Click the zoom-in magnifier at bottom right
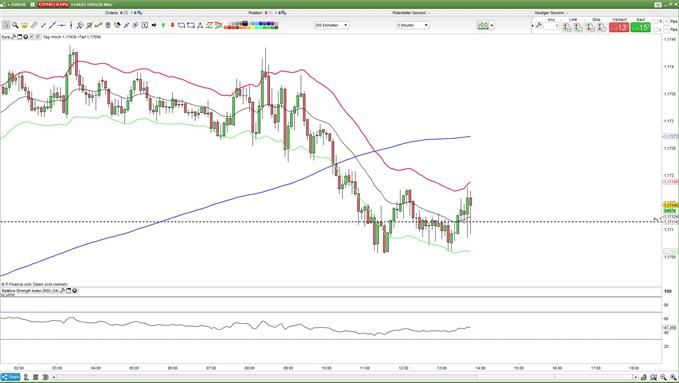Screen dimensions: 679x383 [673, 377]
